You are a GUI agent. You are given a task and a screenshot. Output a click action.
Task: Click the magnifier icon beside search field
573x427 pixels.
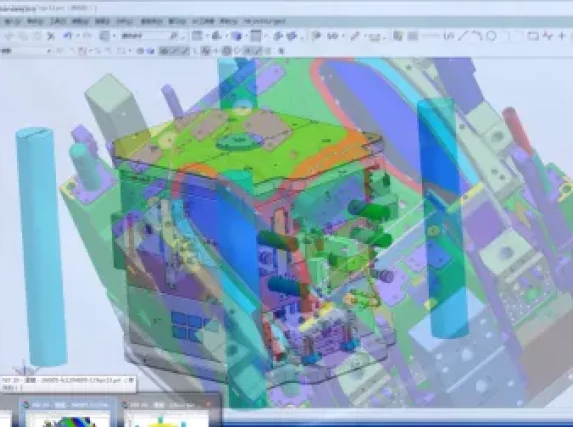pyautogui.click(x=174, y=36)
